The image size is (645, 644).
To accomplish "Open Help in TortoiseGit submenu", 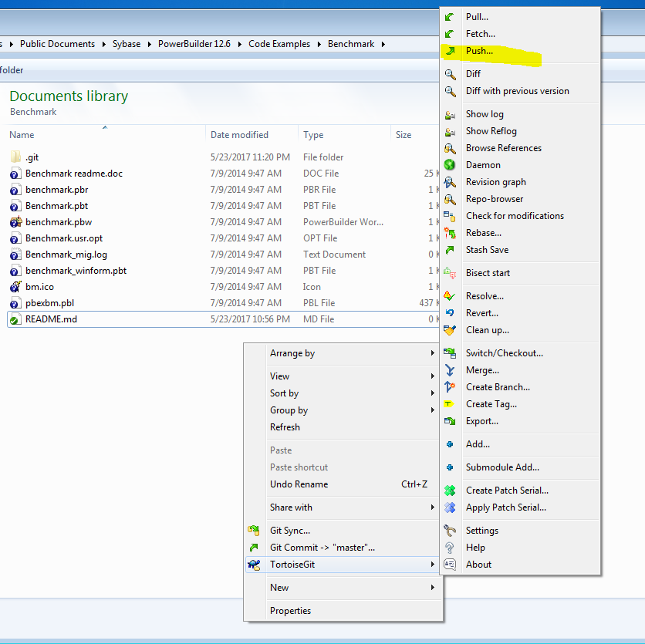I will click(520, 548).
